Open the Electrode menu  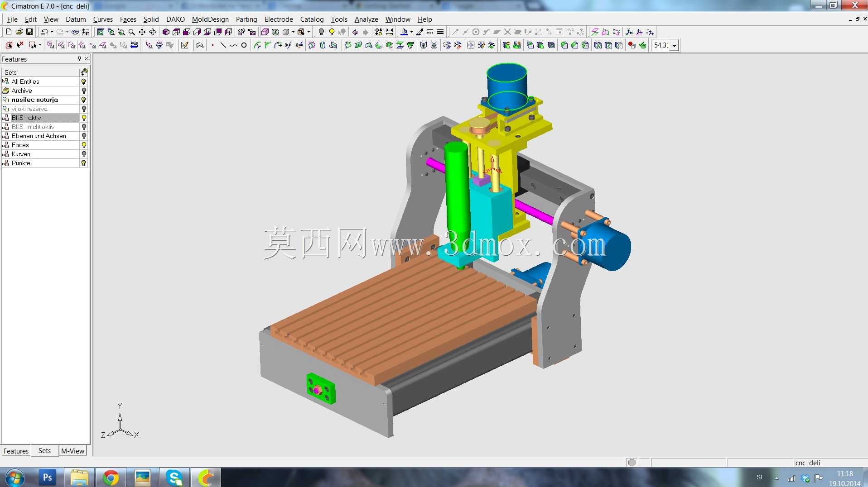pos(279,19)
